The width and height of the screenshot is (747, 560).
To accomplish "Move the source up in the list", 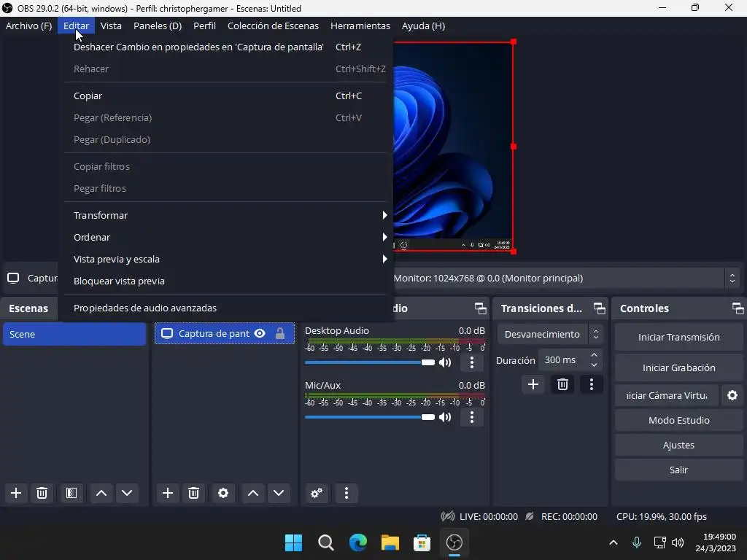I will (253, 493).
